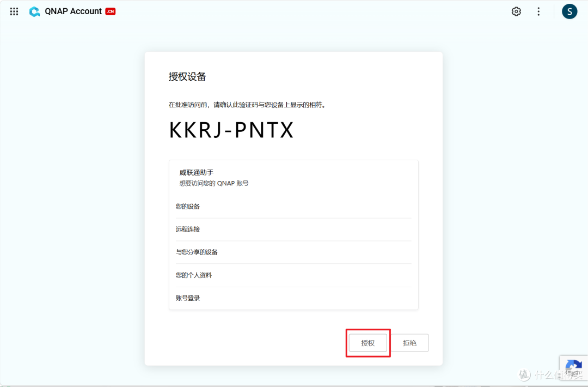This screenshot has width=588, height=387.
Task: Open the user avatar S menu
Action: pyautogui.click(x=569, y=11)
